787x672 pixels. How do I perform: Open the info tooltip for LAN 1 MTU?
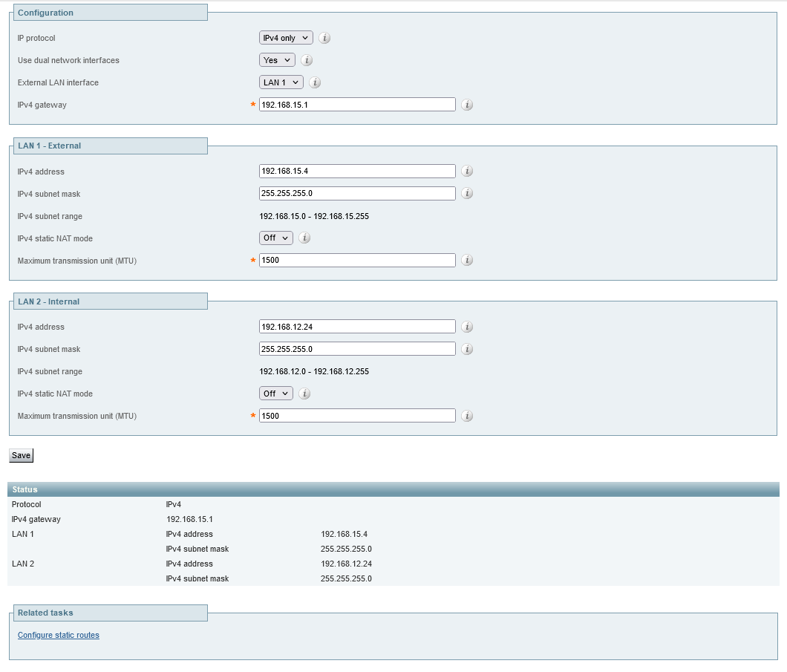pos(467,260)
